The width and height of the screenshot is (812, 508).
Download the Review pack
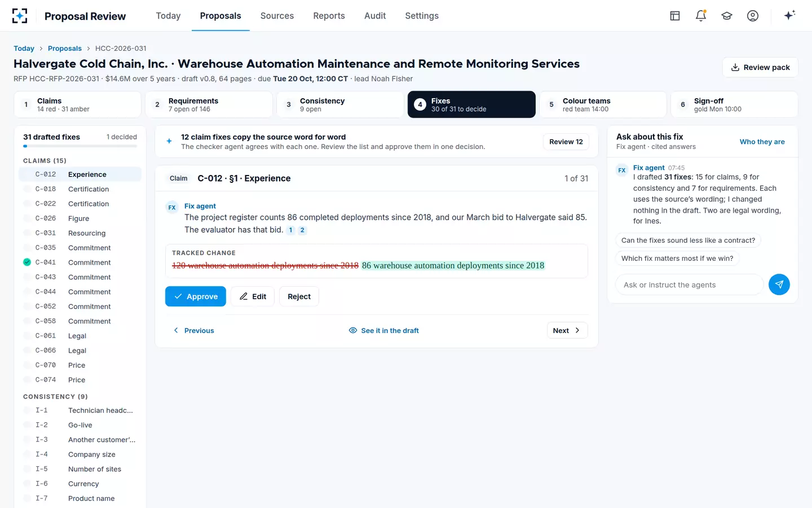point(760,67)
